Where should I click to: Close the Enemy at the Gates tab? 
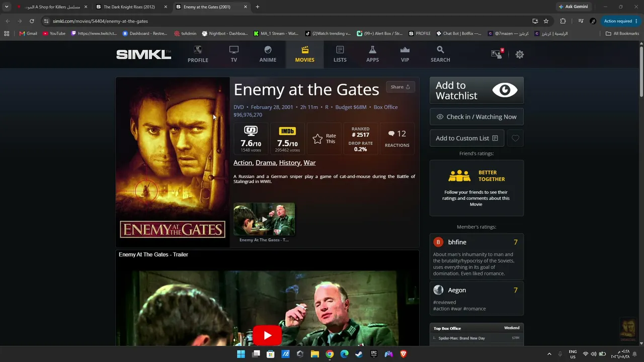[246, 7]
